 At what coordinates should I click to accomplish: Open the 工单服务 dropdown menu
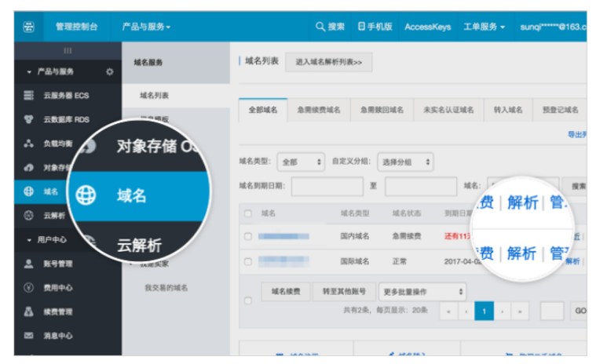[x=484, y=27]
